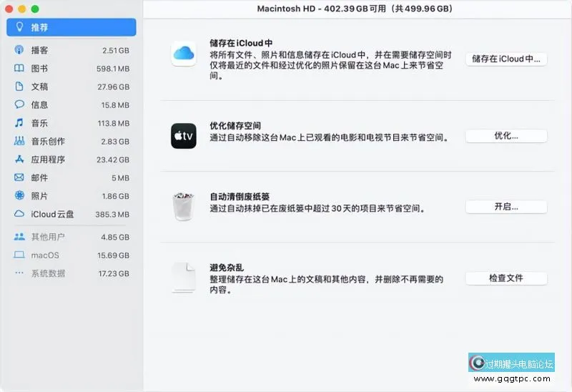Click the Photos flower icon next to 照片
This screenshot has width=572, height=392.
click(x=19, y=195)
